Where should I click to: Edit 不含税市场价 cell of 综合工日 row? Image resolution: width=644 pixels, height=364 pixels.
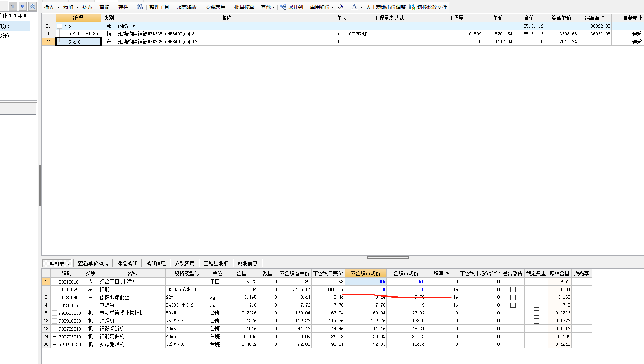(x=365, y=281)
